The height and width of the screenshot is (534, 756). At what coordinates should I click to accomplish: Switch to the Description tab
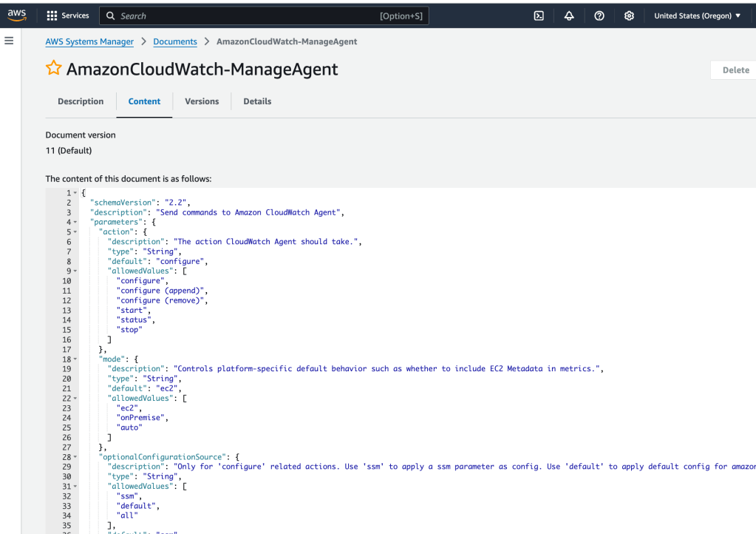point(81,101)
